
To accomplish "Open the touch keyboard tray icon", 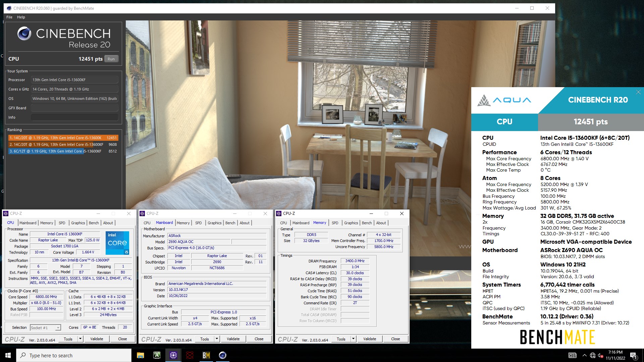I will 573,355.
